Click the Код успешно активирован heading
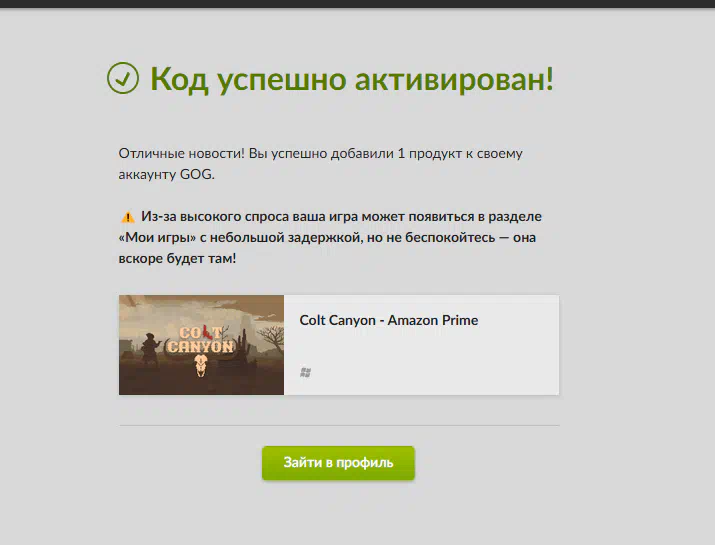Screen dimensions: 715x545 [352, 79]
